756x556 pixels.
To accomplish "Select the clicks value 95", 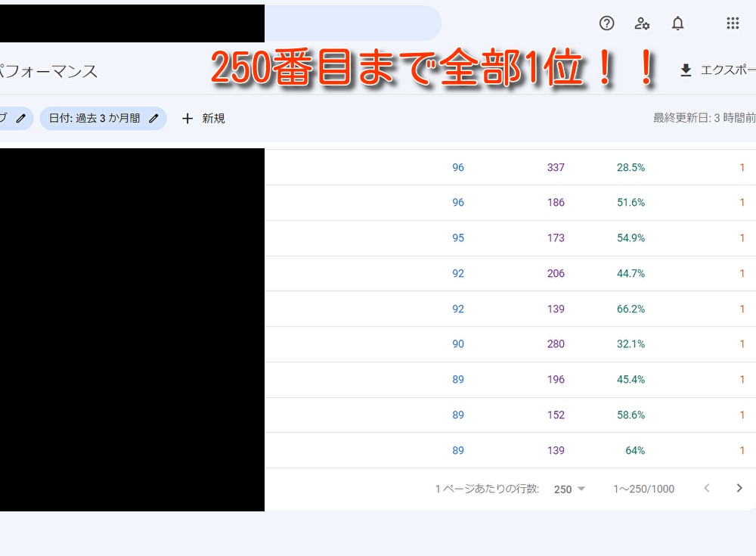I will coord(458,238).
